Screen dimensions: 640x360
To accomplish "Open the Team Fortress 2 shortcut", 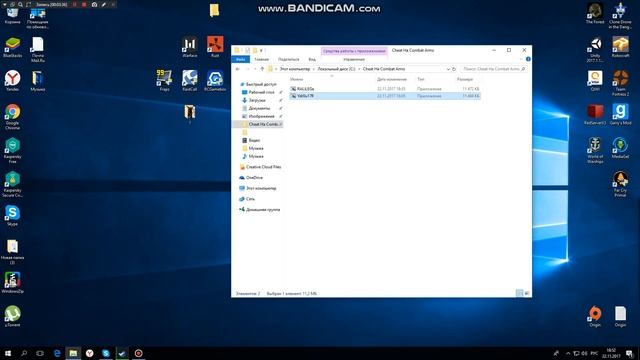I will pyautogui.click(x=620, y=83).
